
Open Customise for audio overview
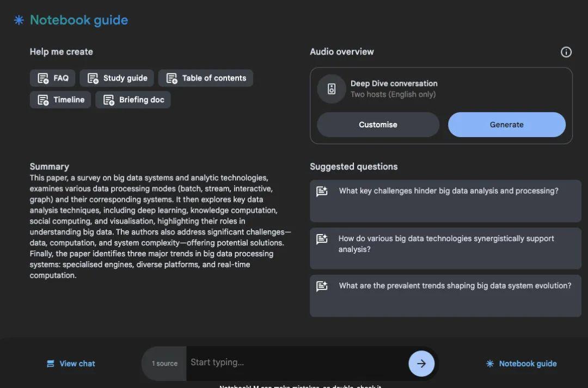click(x=378, y=125)
